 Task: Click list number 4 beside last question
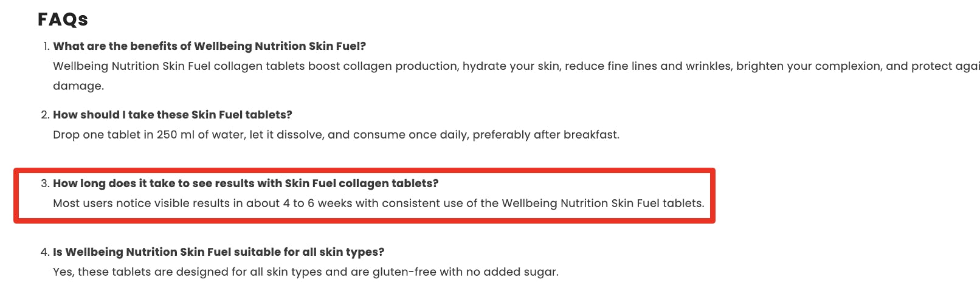[45, 252]
